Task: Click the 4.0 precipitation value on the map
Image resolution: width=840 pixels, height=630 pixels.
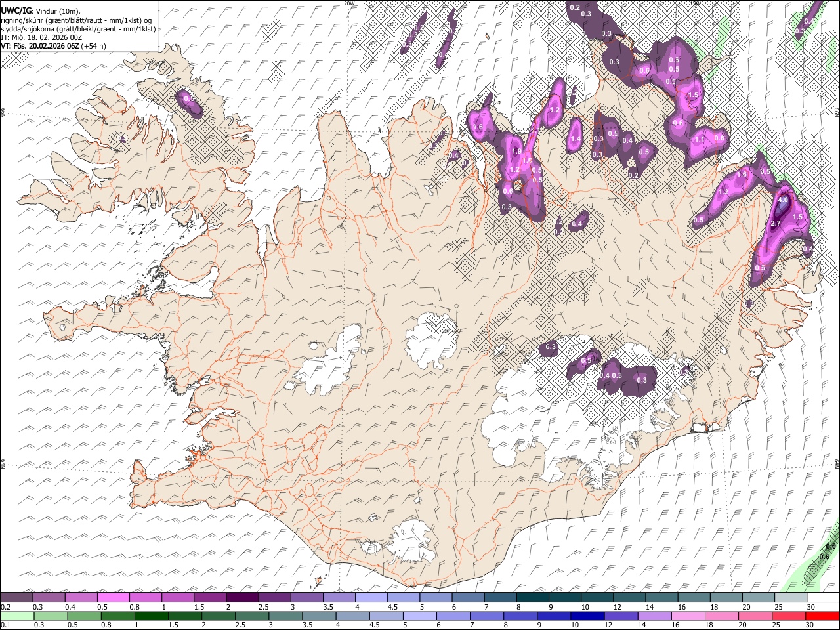Action: (782, 200)
